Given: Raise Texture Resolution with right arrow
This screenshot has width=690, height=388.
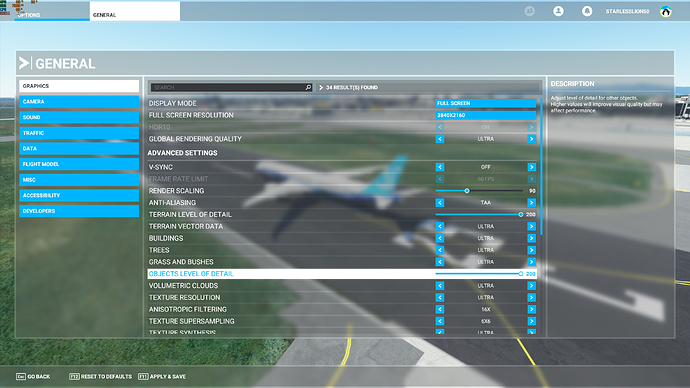Looking at the screenshot, I should pos(532,297).
